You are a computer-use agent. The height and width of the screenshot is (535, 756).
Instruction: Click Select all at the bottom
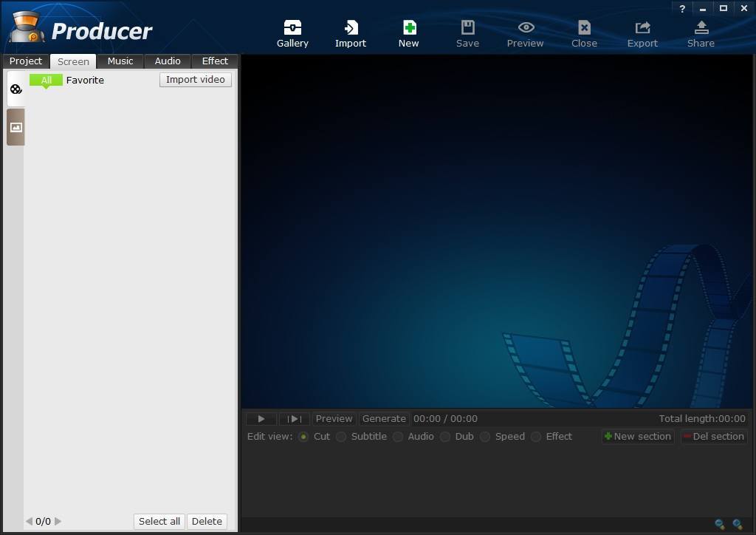[159, 521]
